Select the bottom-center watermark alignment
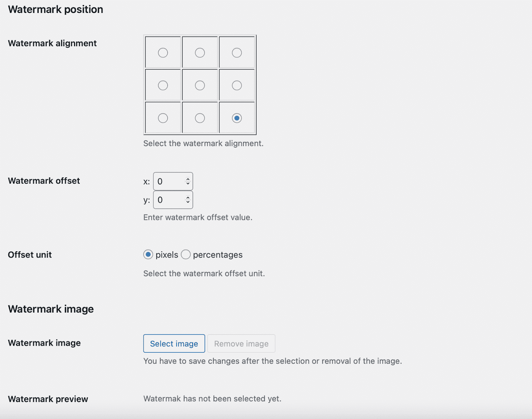The image size is (532, 419). tap(200, 118)
